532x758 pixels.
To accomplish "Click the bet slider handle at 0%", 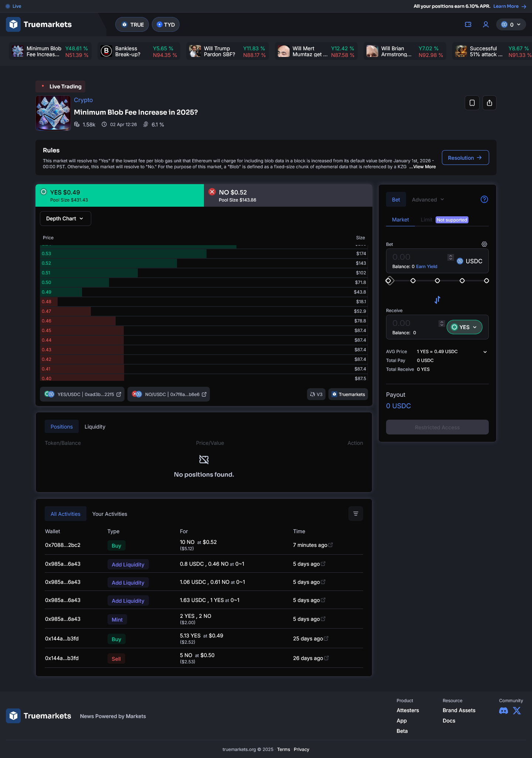I will pos(389,281).
